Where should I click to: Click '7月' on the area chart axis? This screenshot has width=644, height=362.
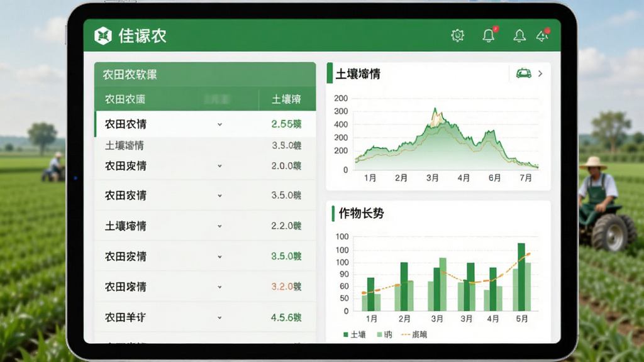(x=526, y=178)
